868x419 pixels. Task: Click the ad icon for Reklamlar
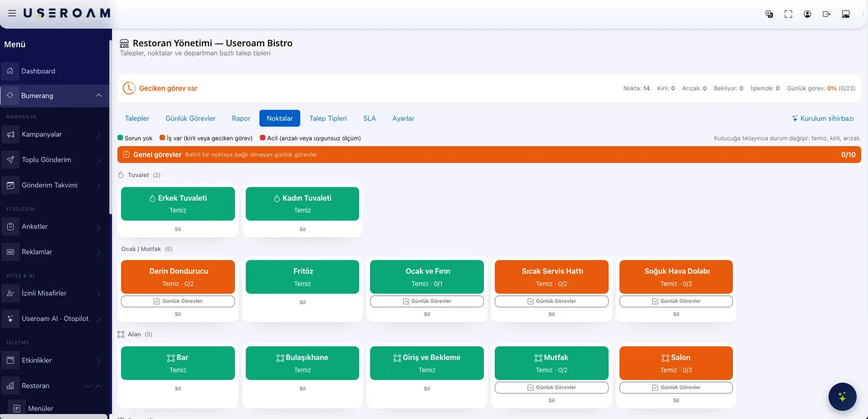pyautogui.click(x=10, y=252)
